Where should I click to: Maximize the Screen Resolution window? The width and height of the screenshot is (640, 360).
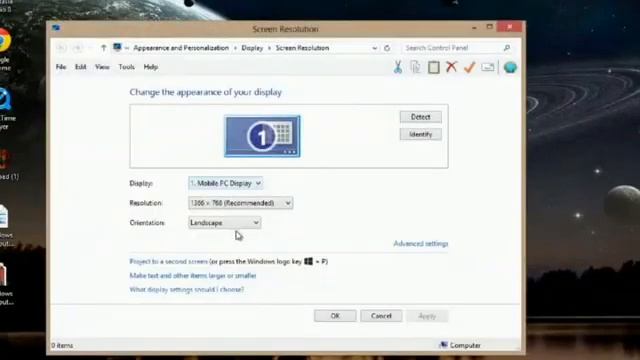(x=489, y=27)
